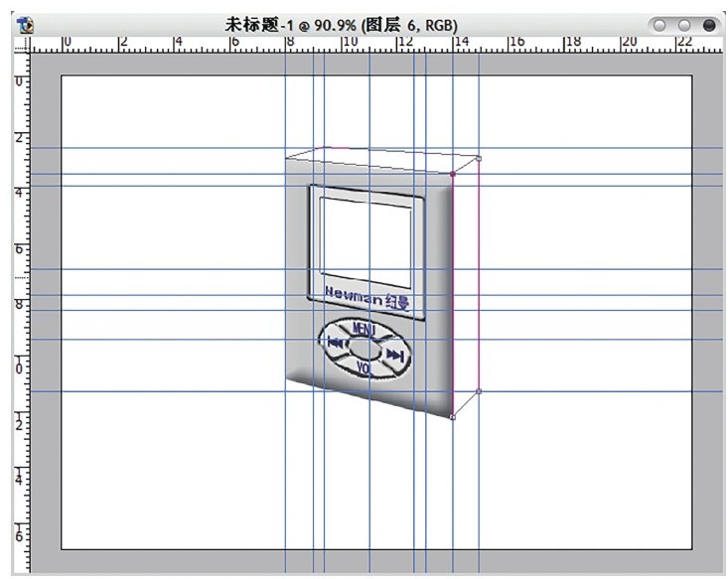The width and height of the screenshot is (728, 579).
Task: Click the leftmost round title bar button
Action: 659,25
